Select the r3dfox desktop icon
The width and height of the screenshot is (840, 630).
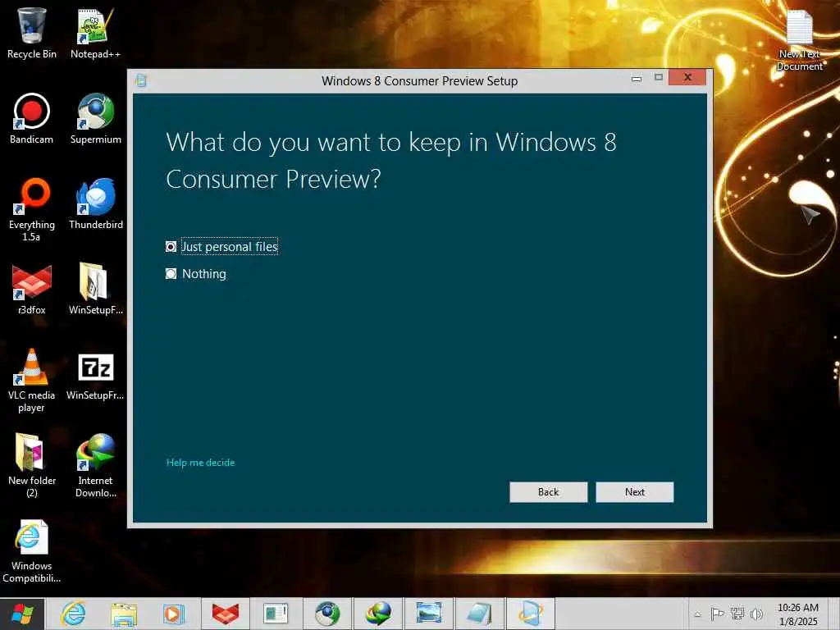[x=32, y=290]
